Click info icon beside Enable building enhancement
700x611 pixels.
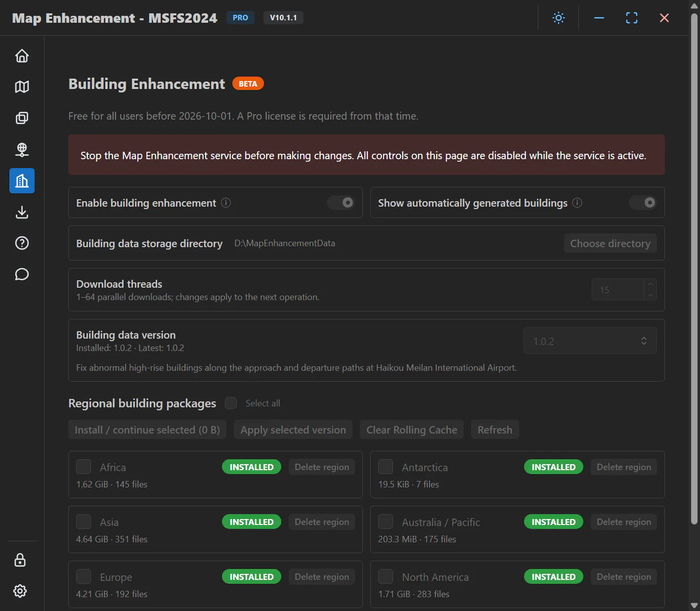tap(226, 203)
